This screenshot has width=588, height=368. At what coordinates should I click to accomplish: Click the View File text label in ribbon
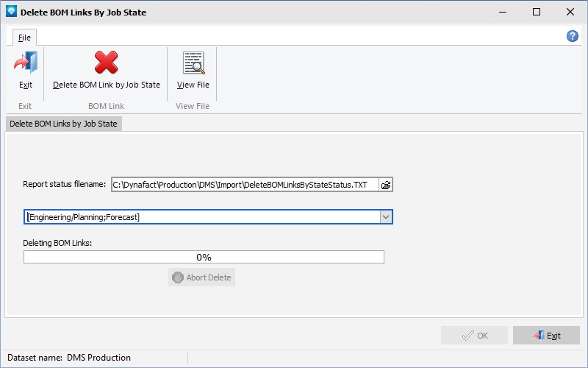193,85
